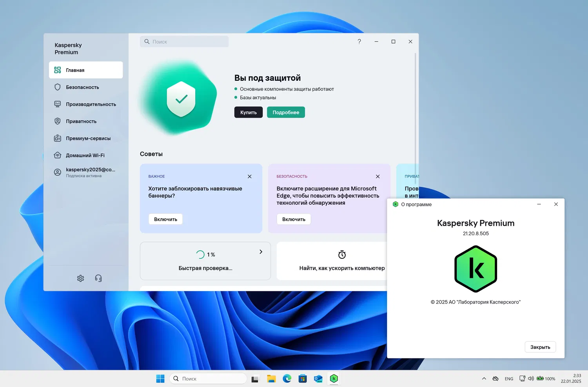Click the 'Вы под защитой' heading
The width and height of the screenshot is (588, 387).
click(267, 78)
